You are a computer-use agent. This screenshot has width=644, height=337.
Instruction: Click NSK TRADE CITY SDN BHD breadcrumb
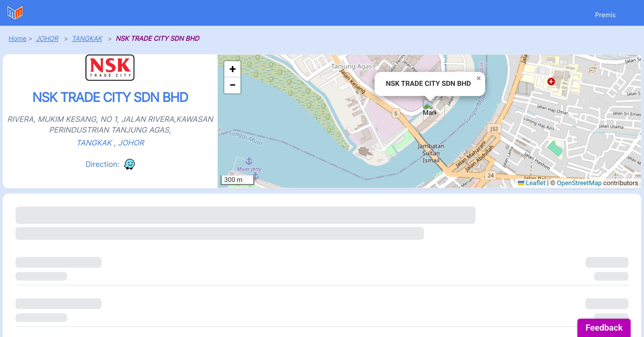[x=158, y=39]
